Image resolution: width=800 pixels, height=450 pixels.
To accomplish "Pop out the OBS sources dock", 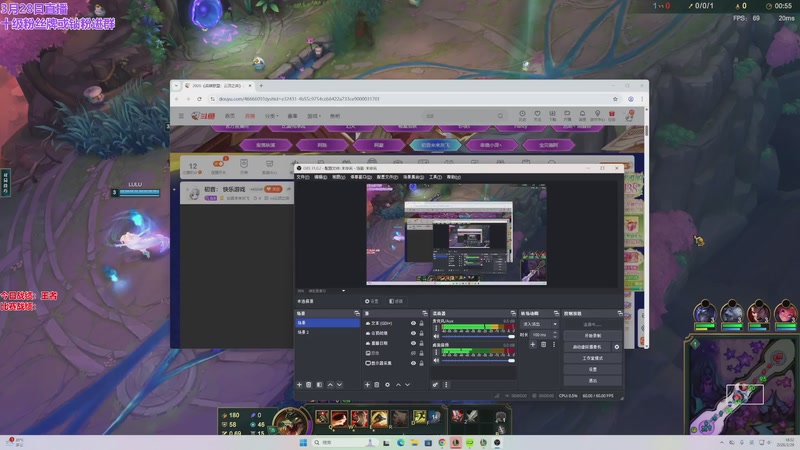I will (x=424, y=313).
